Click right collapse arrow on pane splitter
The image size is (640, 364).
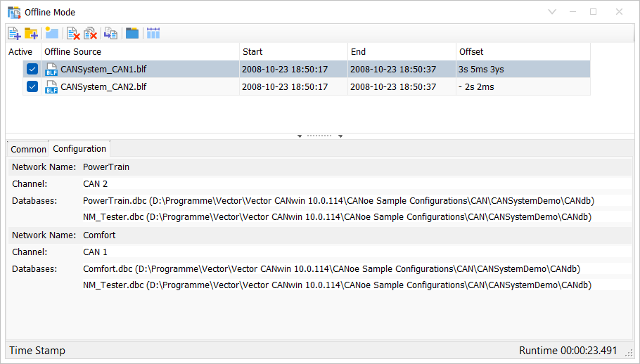[340, 136]
